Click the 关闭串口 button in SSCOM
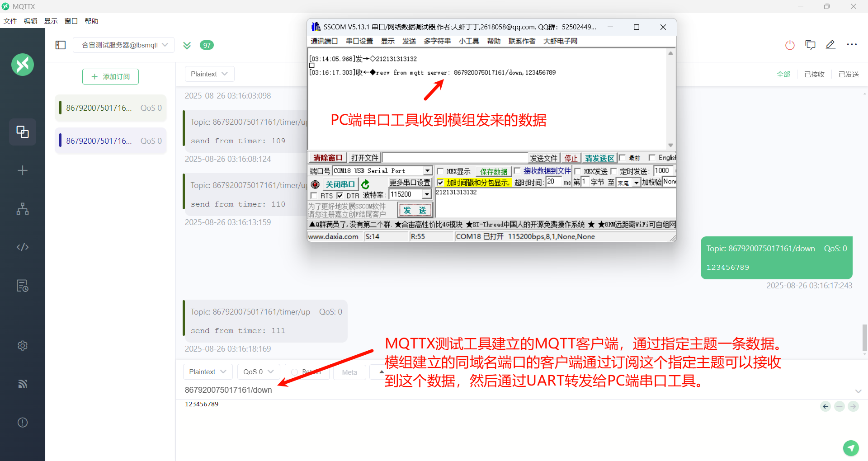868x461 pixels. point(340,184)
